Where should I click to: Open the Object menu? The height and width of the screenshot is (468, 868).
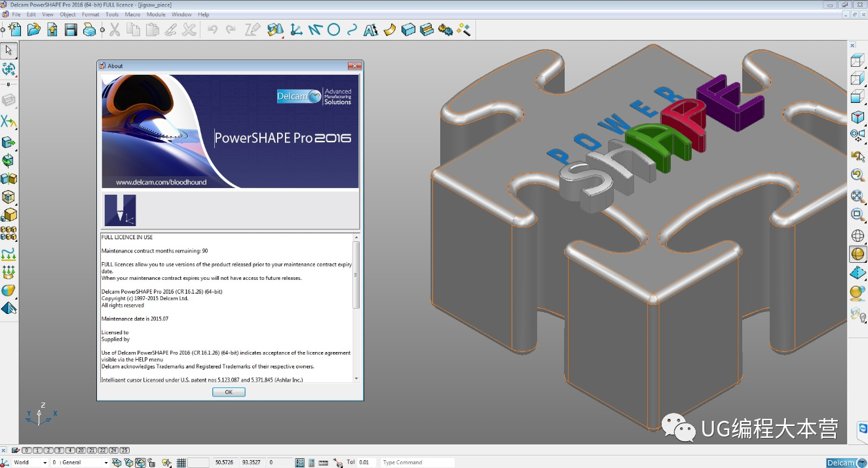tap(68, 14)
